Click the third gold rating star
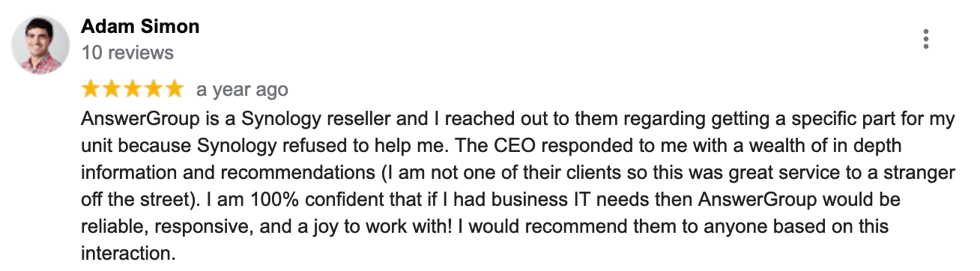Screen dimensions: 980x271 [x=132, y=89]
